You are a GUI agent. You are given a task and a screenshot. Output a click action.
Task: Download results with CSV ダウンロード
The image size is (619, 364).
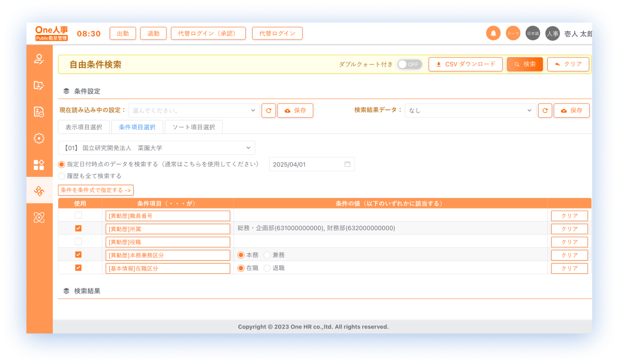[466, 64]
